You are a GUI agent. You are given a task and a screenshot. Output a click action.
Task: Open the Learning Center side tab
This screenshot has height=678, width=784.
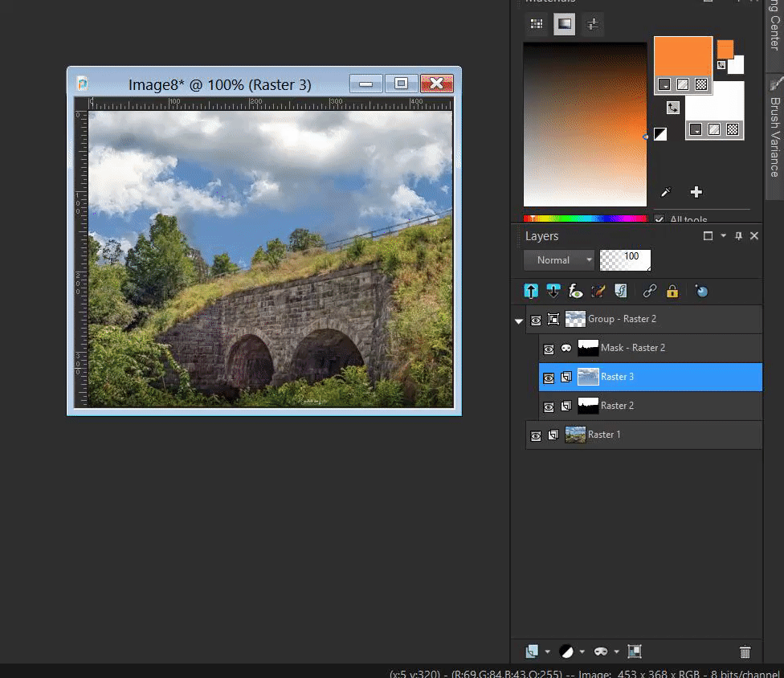(774, 30)
